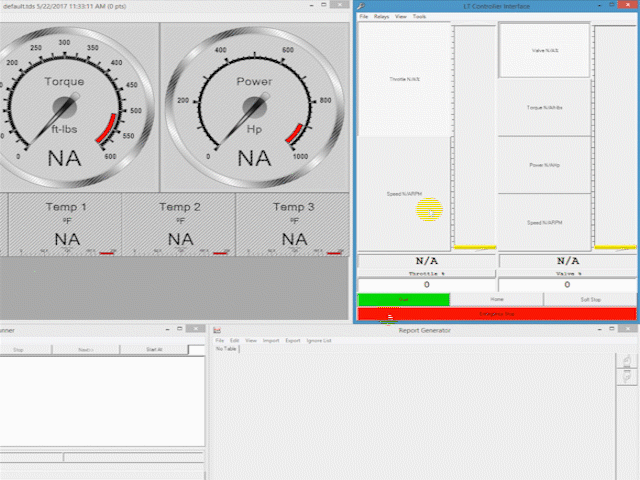
Task: Select the Throttle N/A% panel
Action: [x=404, y=79]
